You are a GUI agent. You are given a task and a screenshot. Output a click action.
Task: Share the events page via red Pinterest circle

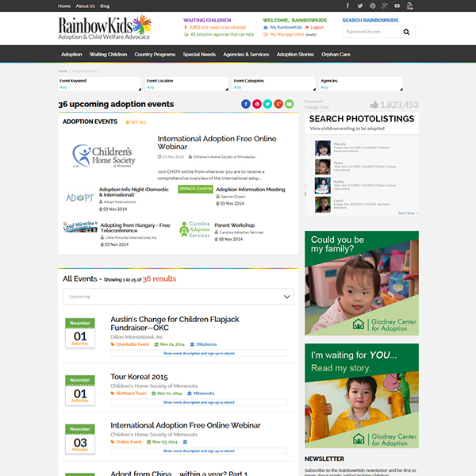(x=257, y=104)
